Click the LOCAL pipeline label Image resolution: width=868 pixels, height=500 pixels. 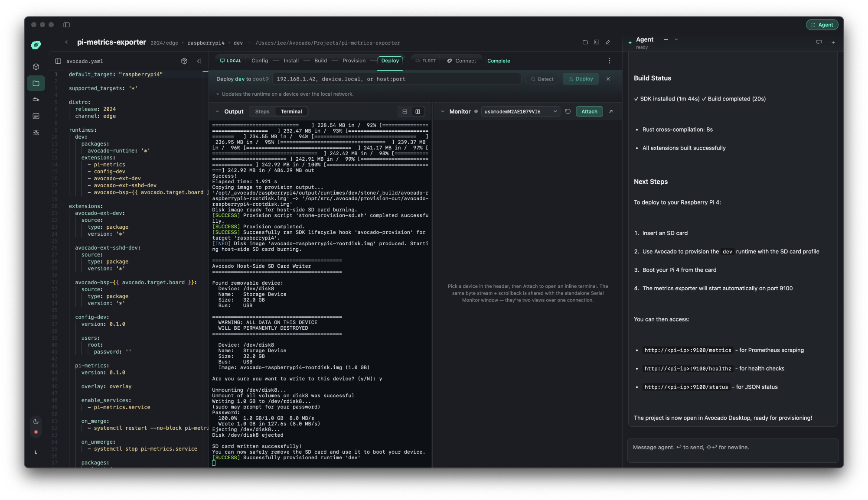point(231,61)
